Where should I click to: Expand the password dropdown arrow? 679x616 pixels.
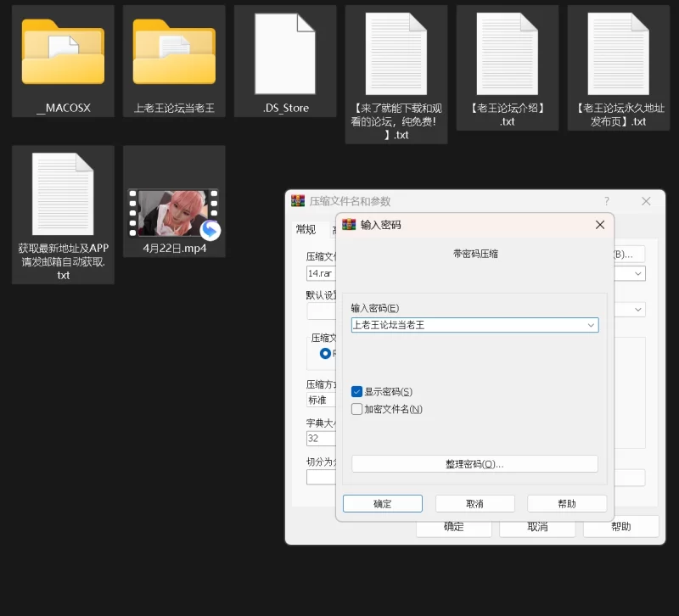click(x=590, y=325)
